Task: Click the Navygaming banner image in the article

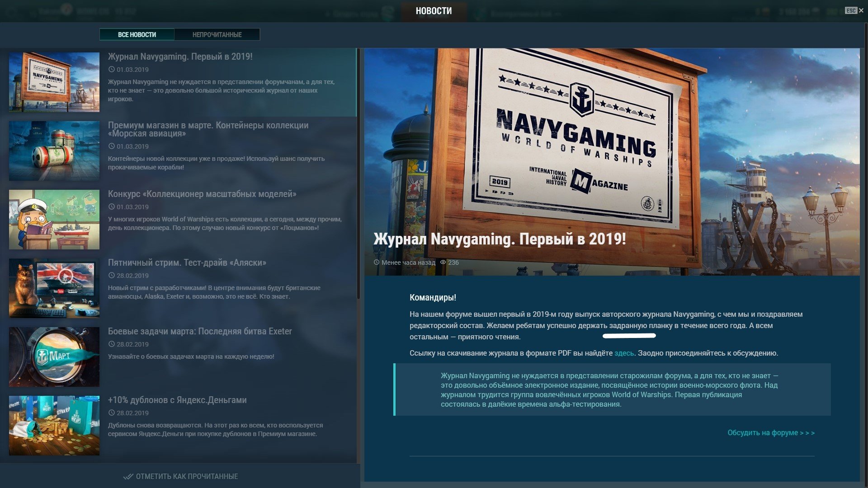Action: click(612, 162)
